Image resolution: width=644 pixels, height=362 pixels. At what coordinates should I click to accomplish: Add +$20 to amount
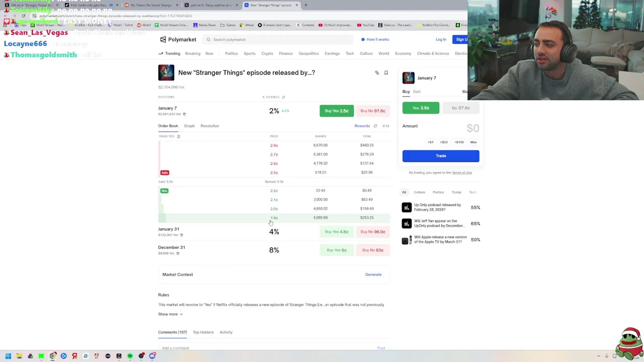click(x=444, y=142)
